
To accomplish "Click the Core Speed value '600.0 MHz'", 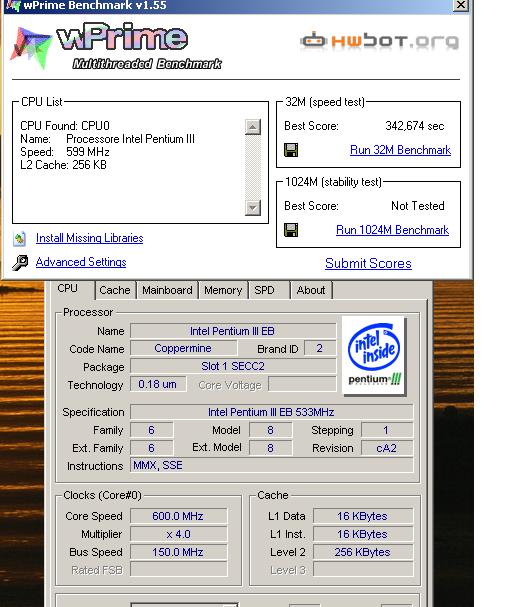I will pos(178,516).
